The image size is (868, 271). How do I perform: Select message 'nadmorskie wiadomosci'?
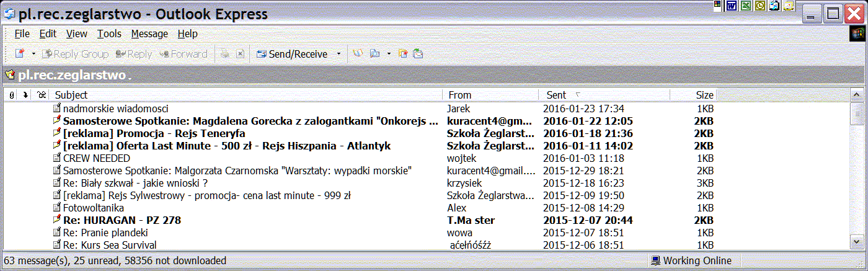116,109
